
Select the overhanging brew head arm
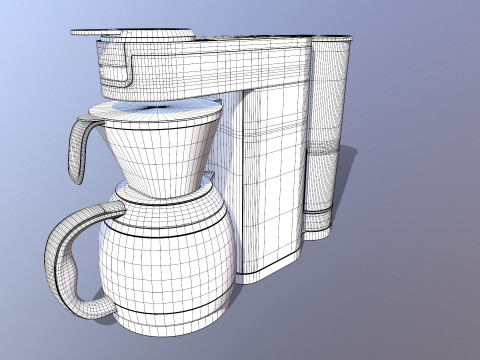[203, 69]
